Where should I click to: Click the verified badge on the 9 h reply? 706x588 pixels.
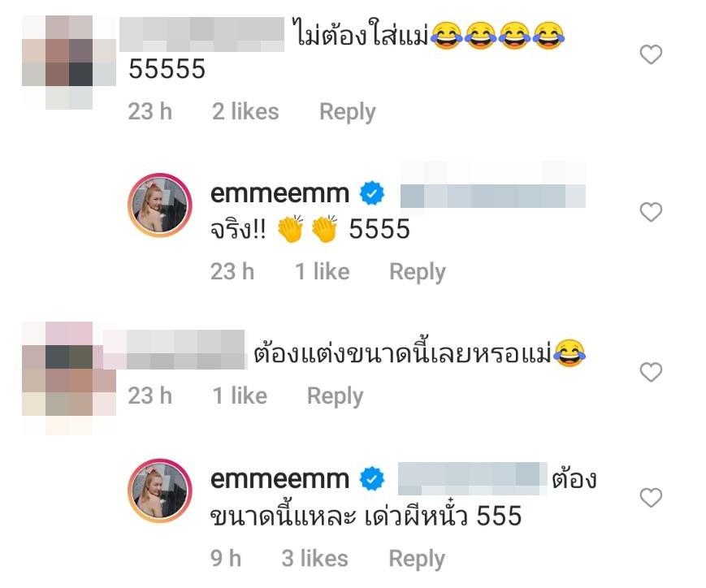coord(372,478)
